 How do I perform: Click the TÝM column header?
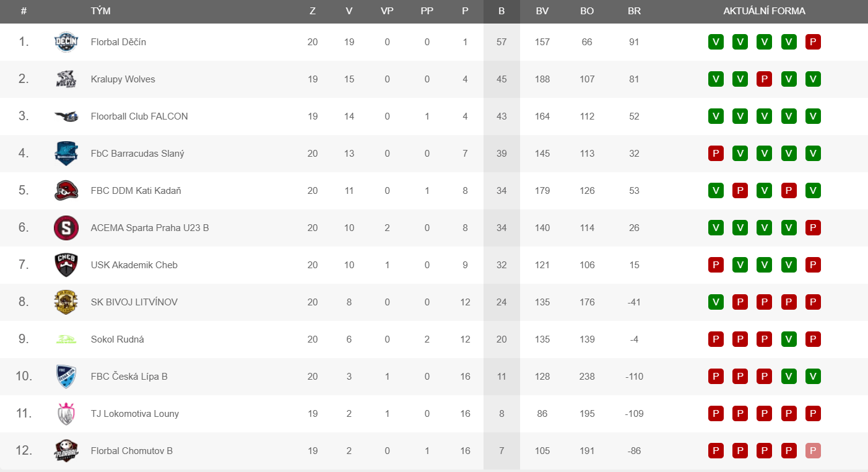101,11
